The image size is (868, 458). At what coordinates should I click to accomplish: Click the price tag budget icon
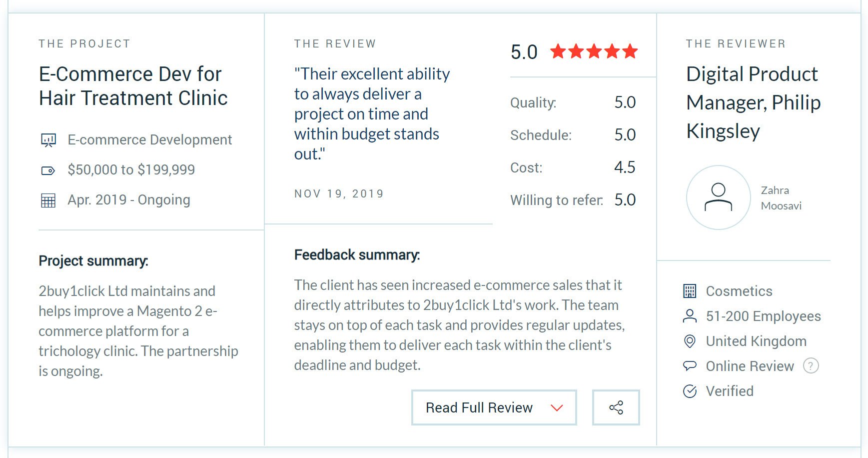(48, 170)
